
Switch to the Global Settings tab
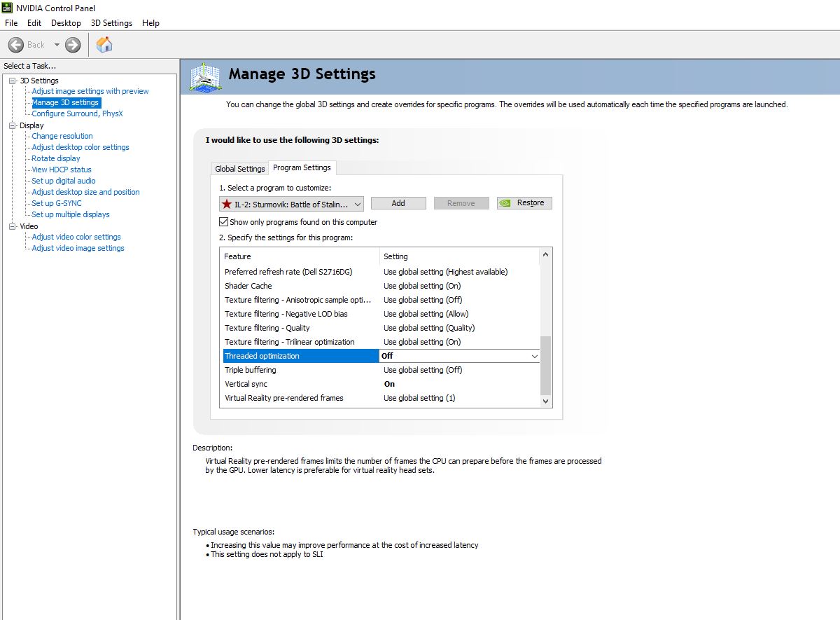point(240,169)
